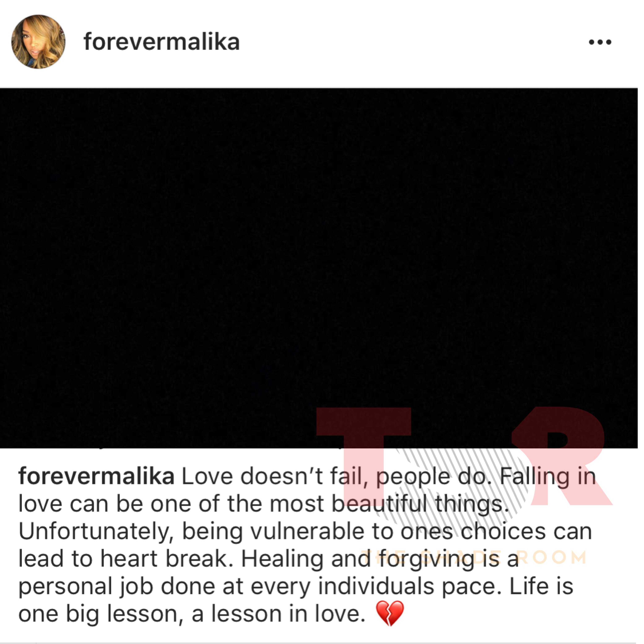Tap the black post media area
This screenshot has height=644, width=644.
319,268
